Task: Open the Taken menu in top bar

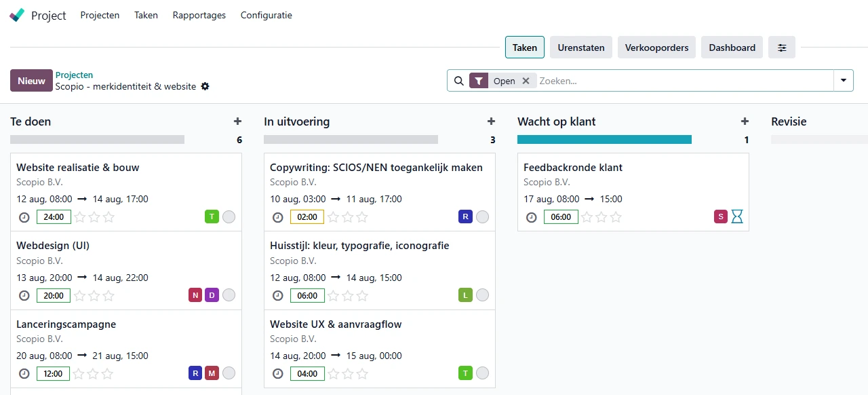Action: pyautogui.click(x=146, y=15)
